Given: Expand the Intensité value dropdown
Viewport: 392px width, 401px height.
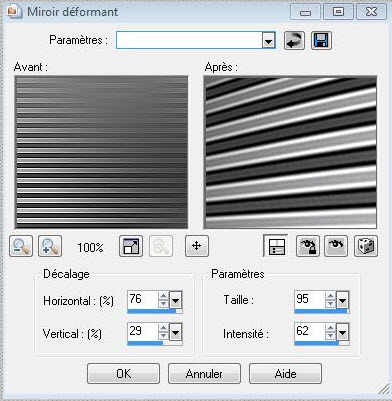Looking at the screenshot, I should [343, 332].
